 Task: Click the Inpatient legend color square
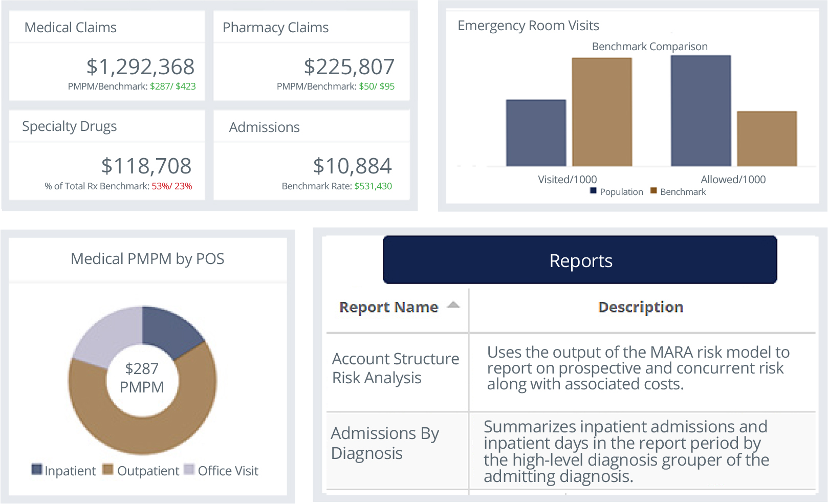click(x=37, y=470)
